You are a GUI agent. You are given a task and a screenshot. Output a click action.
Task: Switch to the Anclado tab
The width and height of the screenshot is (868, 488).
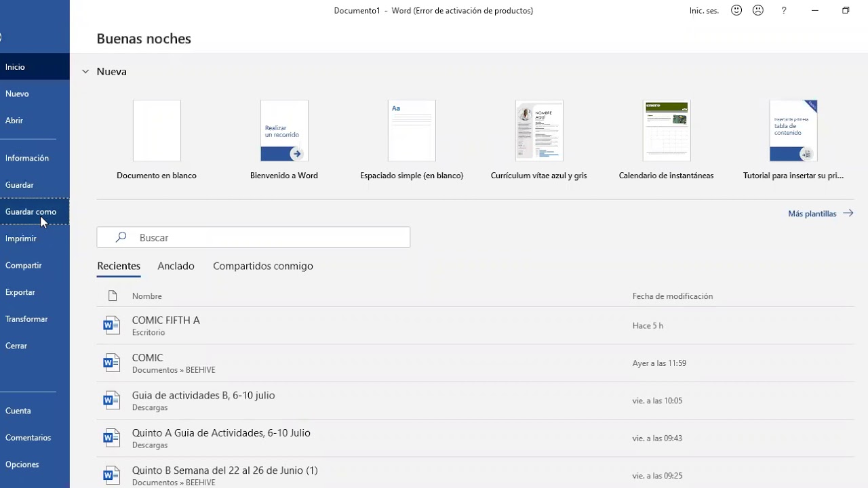[x=176, y=266]
